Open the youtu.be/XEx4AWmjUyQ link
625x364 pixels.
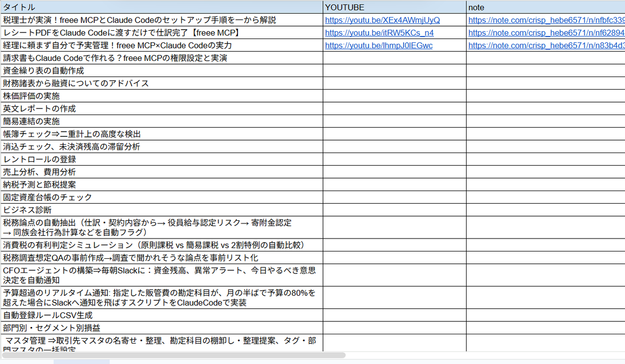pyautogui.click(x=382, y=20)
